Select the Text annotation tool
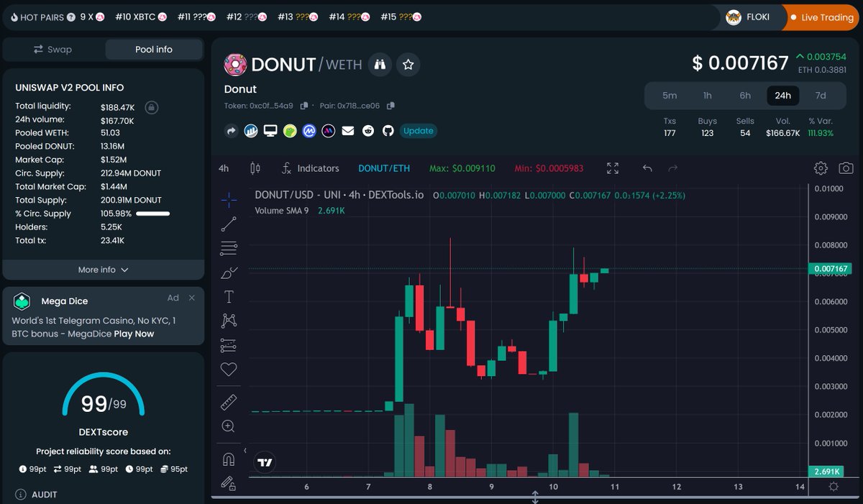The width and height of the screenshot is (863, 504). tap(229, 296)
